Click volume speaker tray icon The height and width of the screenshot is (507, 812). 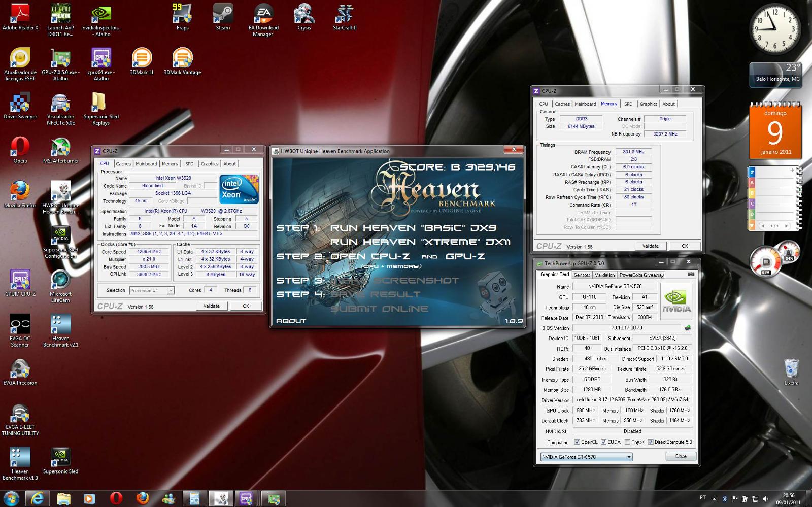tap(766, 499)
